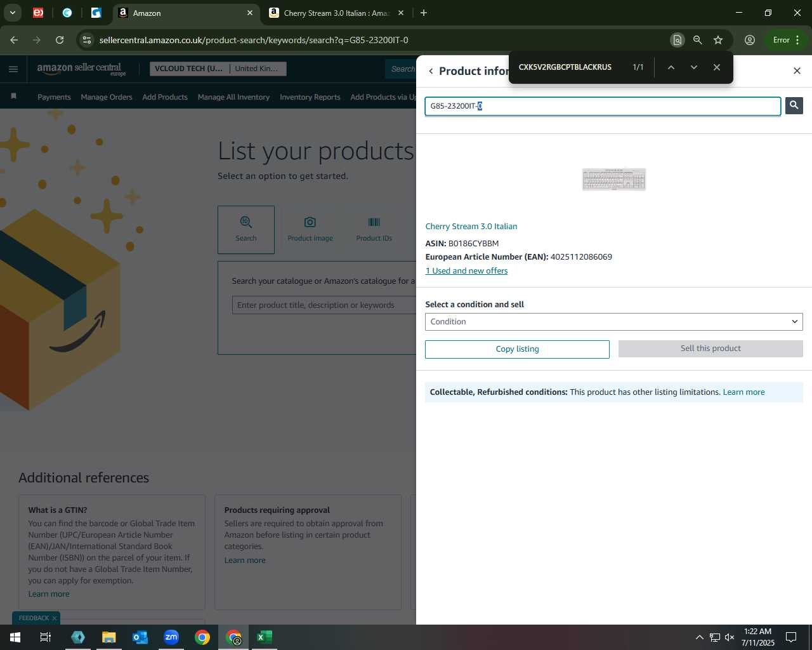Open Excel from the taskbar
Screen dimensions: 812x650
pos(265,637)
